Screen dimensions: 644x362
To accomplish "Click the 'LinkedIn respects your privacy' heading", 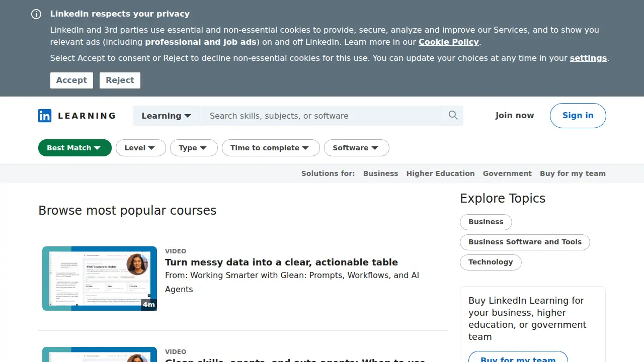I will pos(120,14).
